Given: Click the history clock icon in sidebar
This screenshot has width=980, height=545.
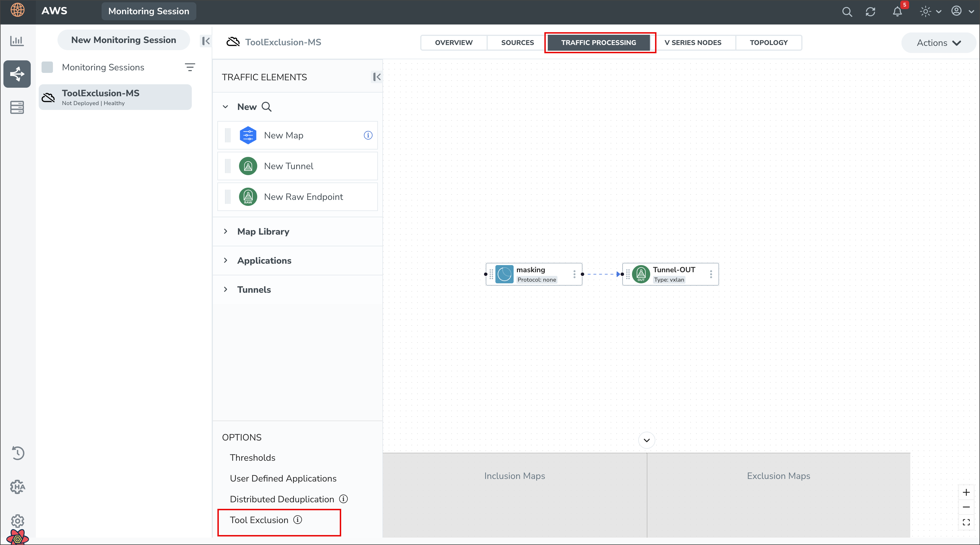Looking at the screenshot, I should pos(18,453).
